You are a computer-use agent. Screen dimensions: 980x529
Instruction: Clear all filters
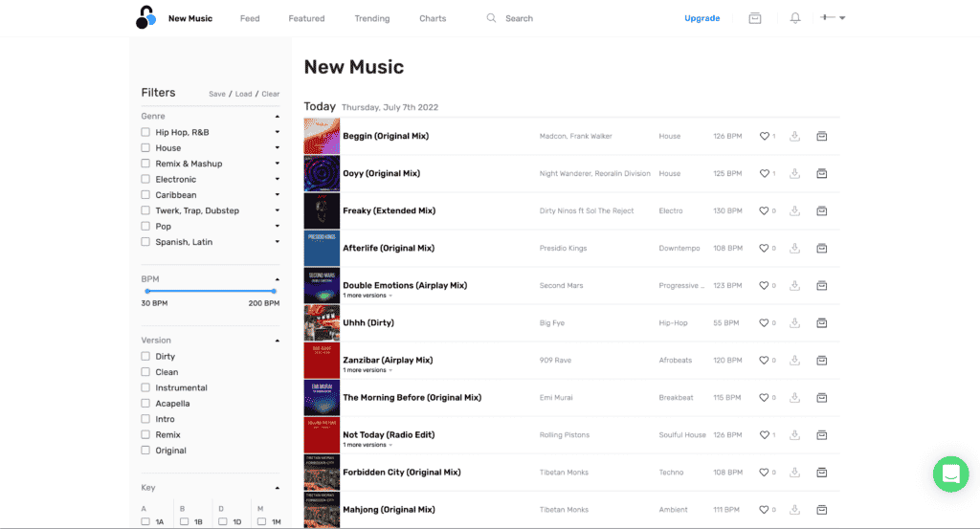271,94
